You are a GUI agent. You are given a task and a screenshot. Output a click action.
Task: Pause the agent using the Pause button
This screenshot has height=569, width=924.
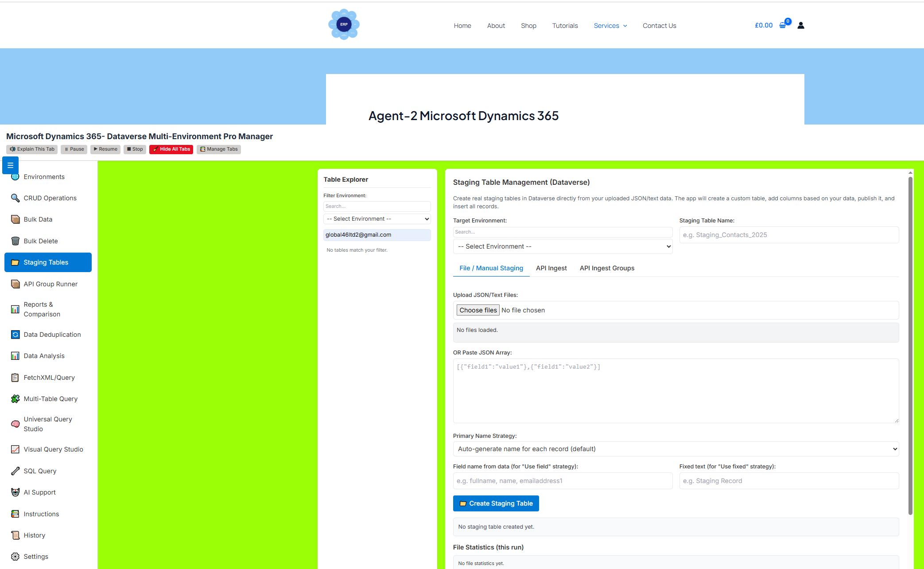coord(74,149)
